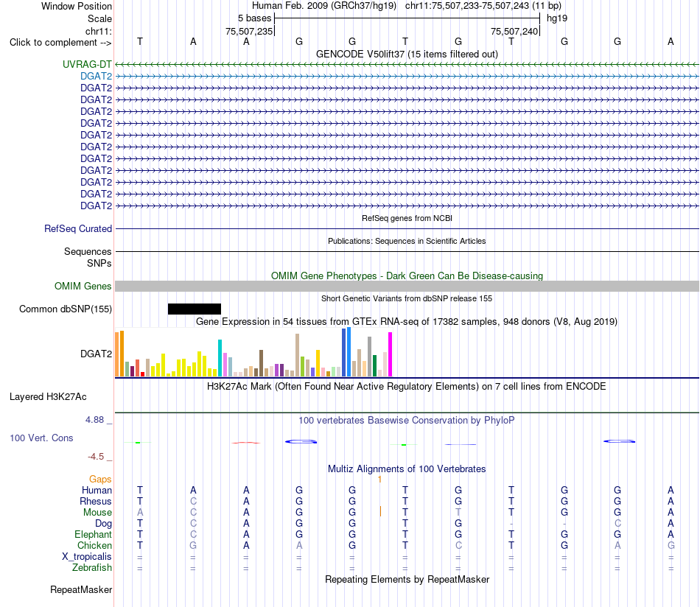The height and width of the screenshot is (607, 700).
Task: Click the -4.5 PhyloP lower scale value
Action: coord(96,457)
